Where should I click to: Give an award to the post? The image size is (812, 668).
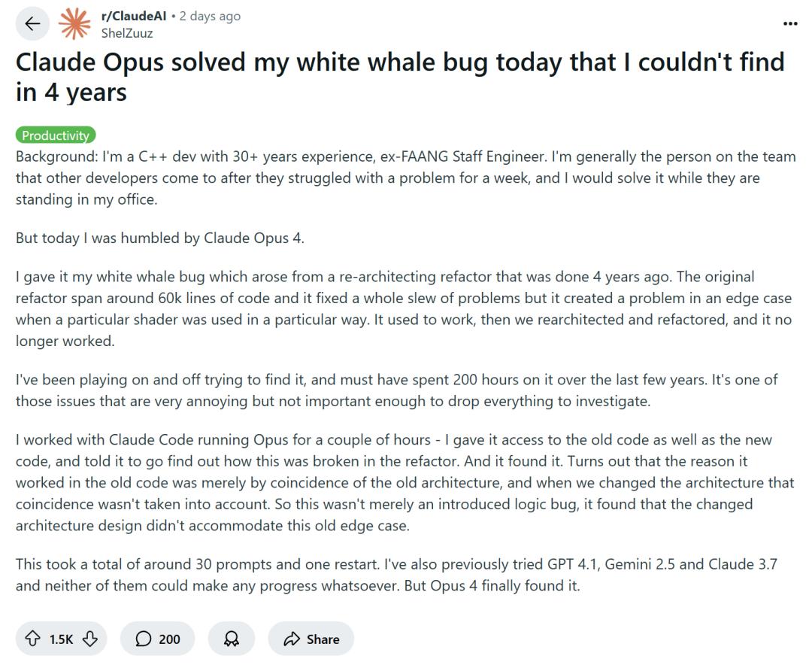pyautogui.click(x=232, y=639)
